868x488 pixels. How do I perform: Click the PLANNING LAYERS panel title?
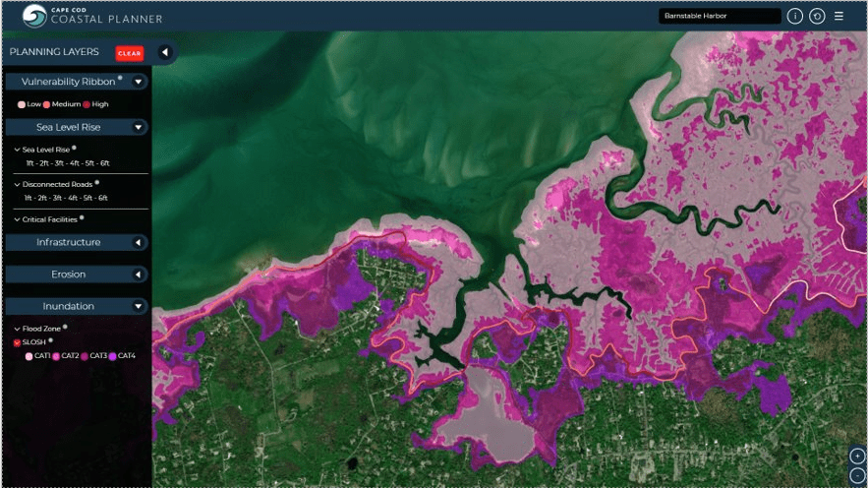click(x=54, y=52)
